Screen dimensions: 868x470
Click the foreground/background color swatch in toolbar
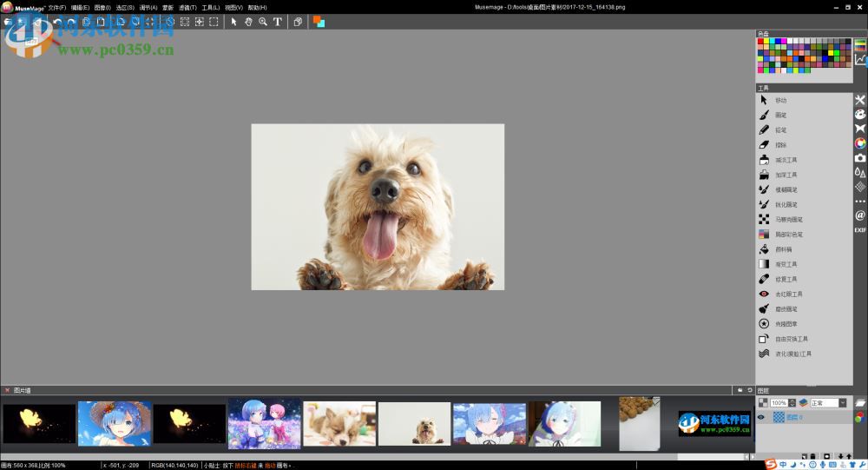pos(319,22)
